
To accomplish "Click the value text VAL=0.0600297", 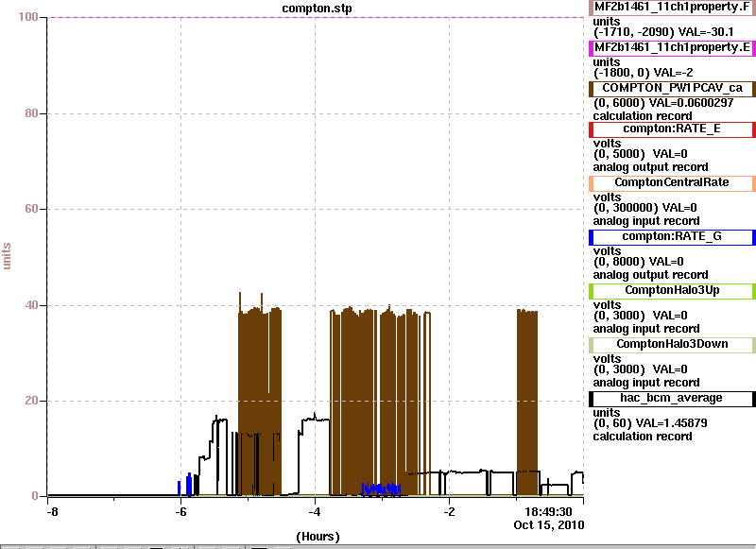I will pos(692,103).
